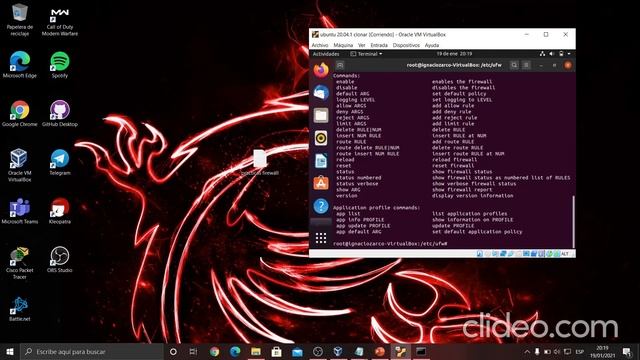Open the Máquina menu in VirtualBox
The image size is (640, 360).
343,45
